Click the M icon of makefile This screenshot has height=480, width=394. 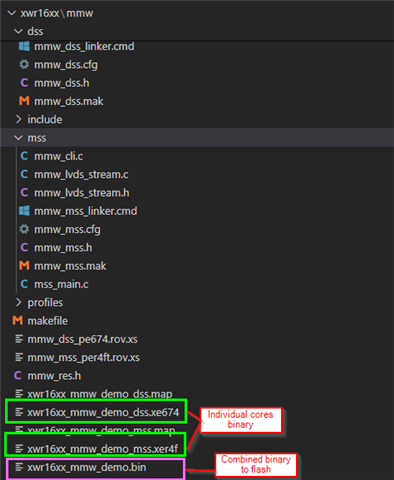(17, 320)
